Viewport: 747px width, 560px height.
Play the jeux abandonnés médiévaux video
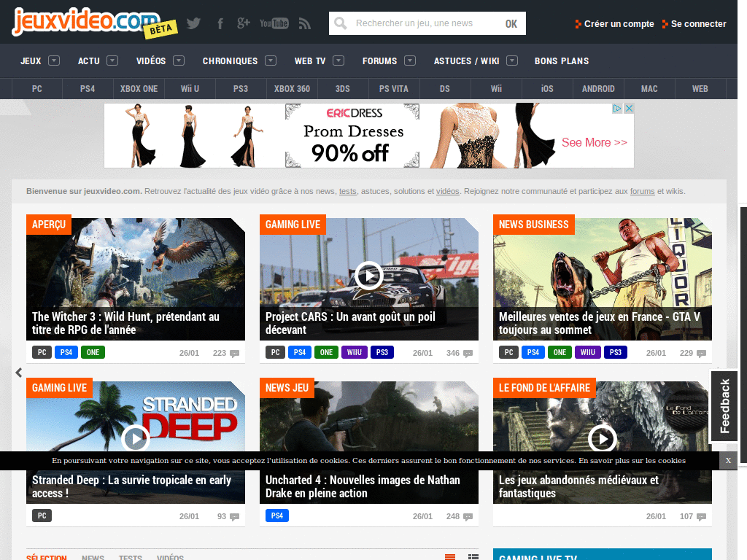click(602, 438)
